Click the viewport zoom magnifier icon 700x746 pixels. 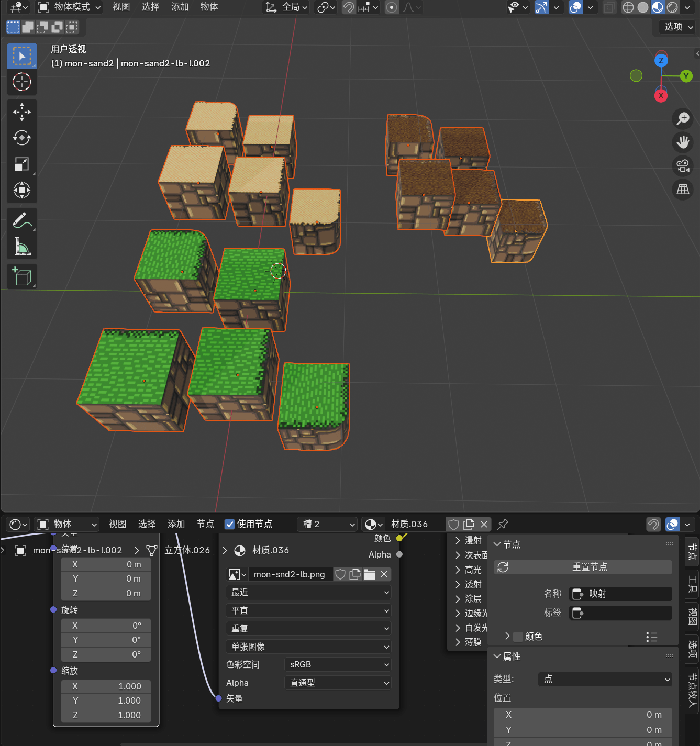pyautogui.click(x=683, y=119)
